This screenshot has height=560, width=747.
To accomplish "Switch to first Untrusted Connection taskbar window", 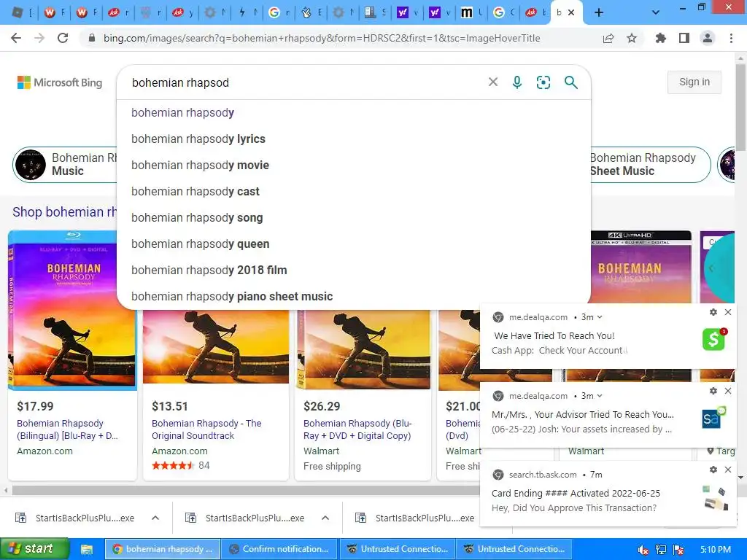I will (397, 549).
